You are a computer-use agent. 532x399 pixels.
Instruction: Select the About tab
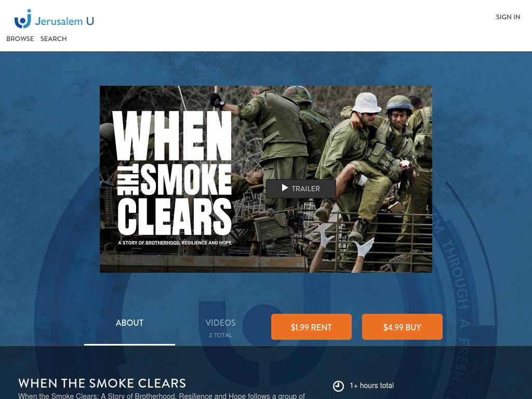tap(129, 323)
